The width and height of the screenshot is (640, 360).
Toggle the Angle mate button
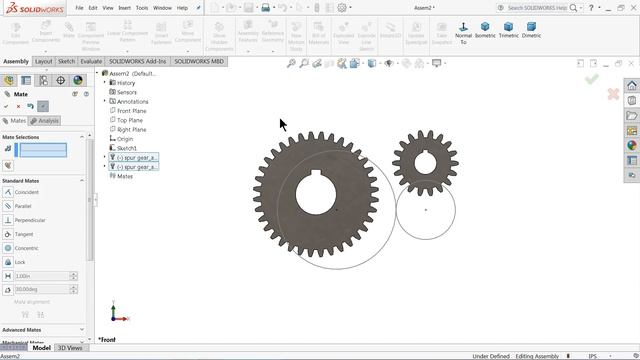[x=8, y=289]
